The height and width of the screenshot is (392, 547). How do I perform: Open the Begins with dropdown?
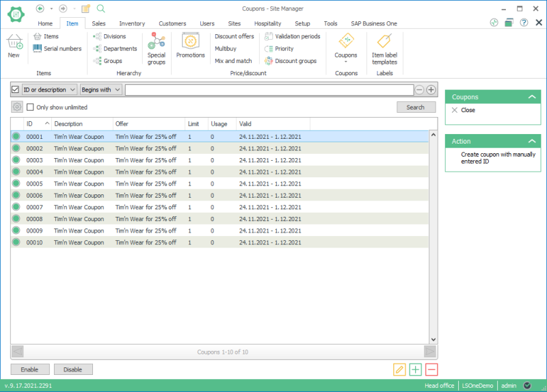coord(101,90)
